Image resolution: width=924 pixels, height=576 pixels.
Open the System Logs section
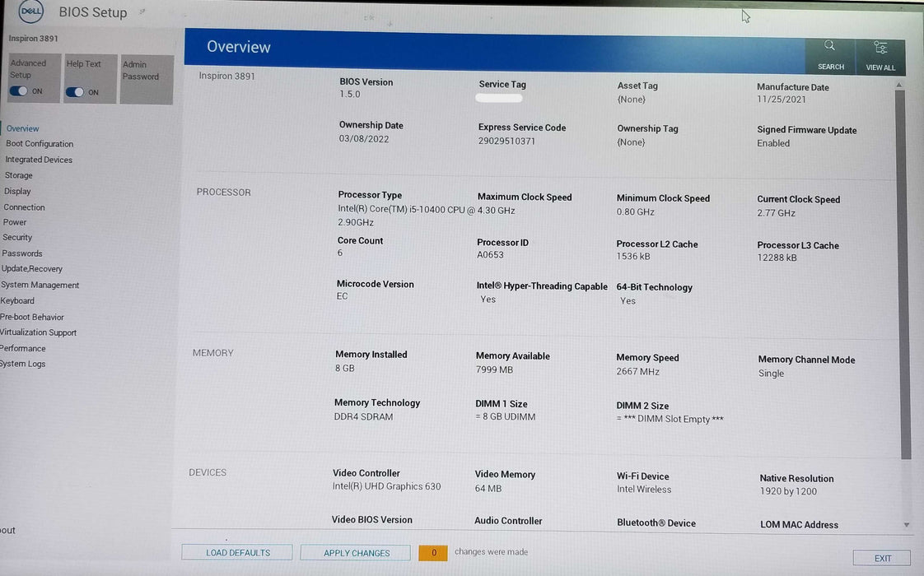pos(22,364)
